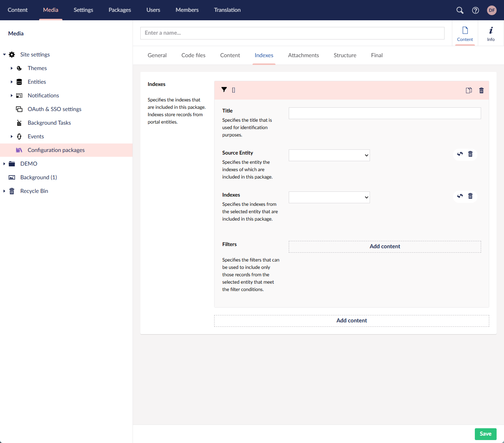This screenshot has height=443, width=504.
Task: Click the filter funnel icon in index header
Action: [x=224, y=90]
